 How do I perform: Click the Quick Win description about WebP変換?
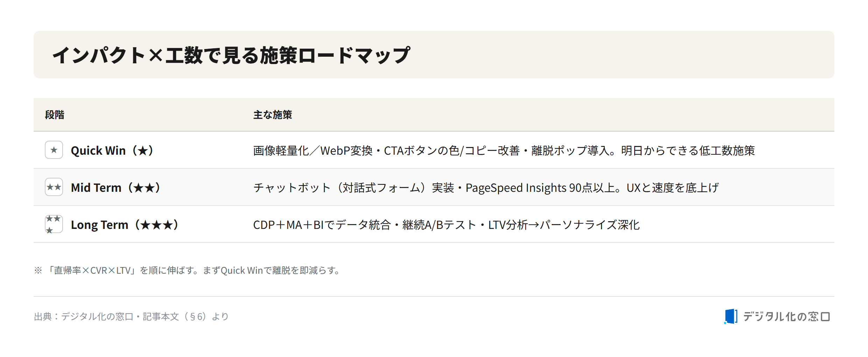(x=504, y=150)
